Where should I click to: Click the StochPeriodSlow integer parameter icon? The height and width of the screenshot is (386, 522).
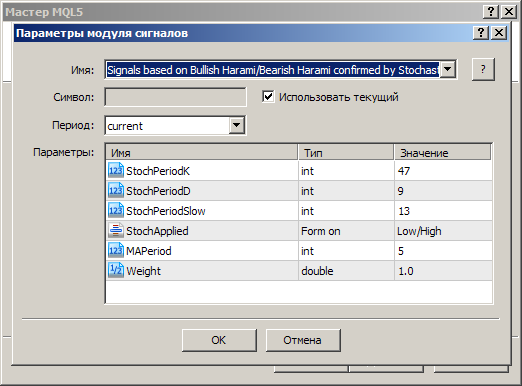point(116,211)
